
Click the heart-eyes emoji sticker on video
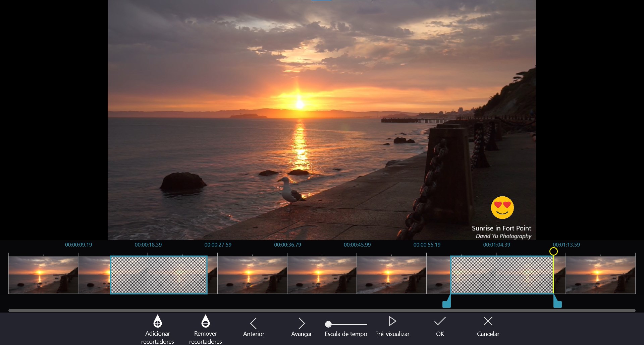coord(502,207)
